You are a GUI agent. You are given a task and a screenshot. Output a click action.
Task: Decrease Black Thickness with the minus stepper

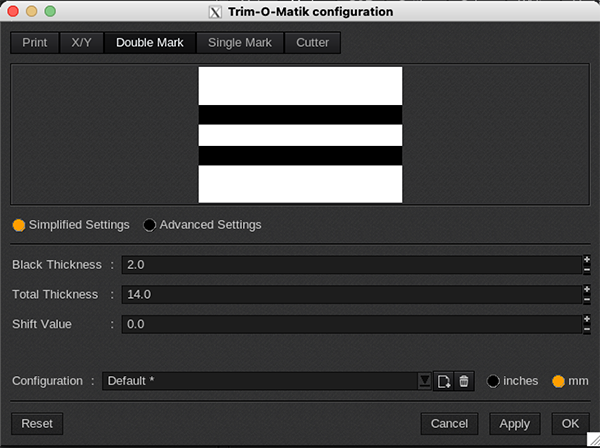pyautogui.click(x=587, y=270)
